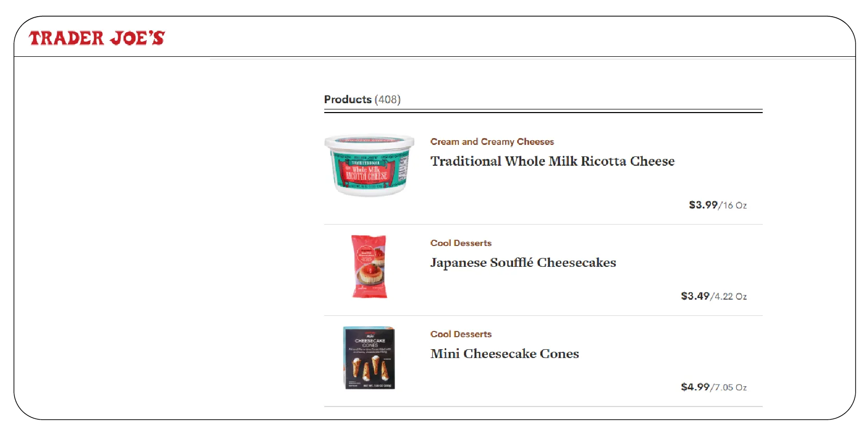Open Cool Desserts category for Cheesecake Cones

461,334
